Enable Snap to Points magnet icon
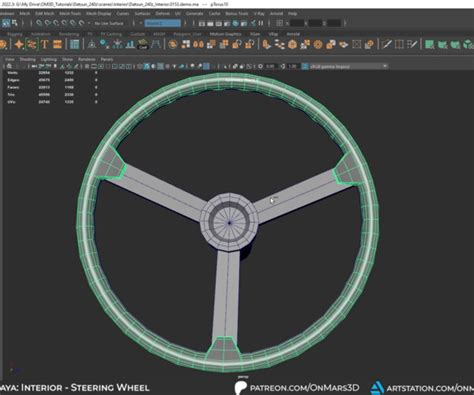This screenshot has width=474, height=395. (x=56, y=23)
